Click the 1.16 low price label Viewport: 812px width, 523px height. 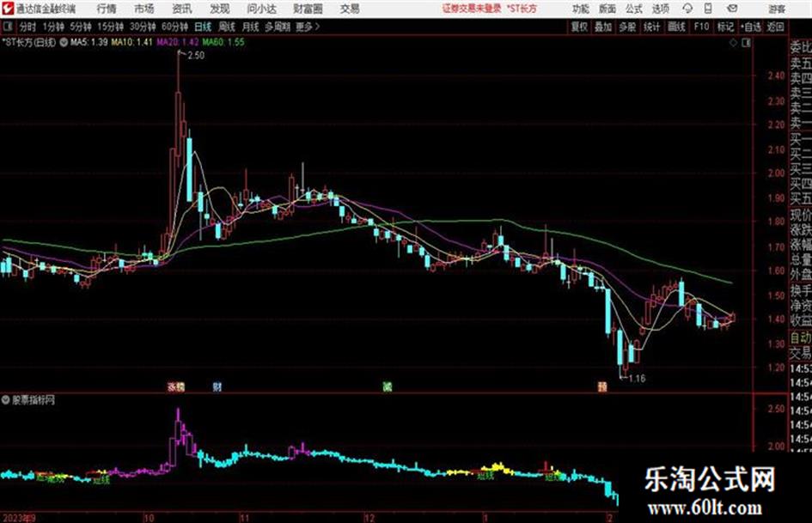637,379
